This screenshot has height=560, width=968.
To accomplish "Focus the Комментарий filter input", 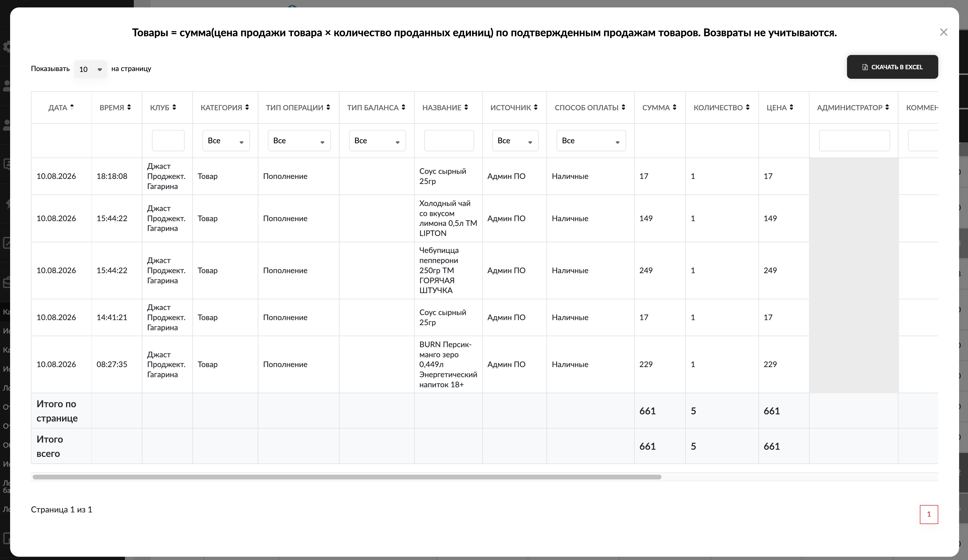I will pyautogui.click(x=923, y=141).
